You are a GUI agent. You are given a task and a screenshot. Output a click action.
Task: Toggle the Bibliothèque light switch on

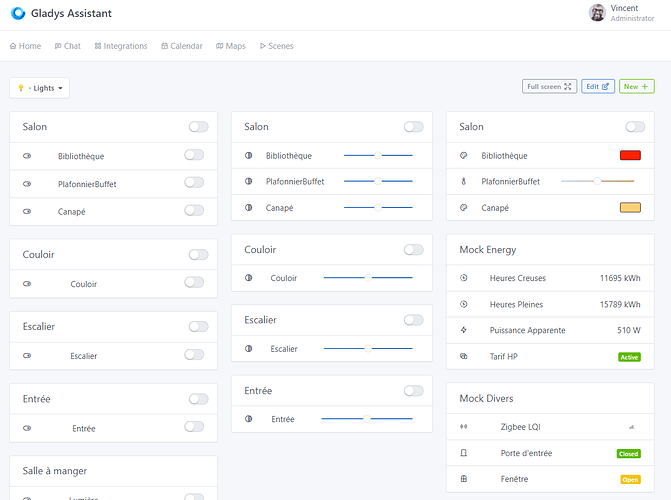click(194, 155)
